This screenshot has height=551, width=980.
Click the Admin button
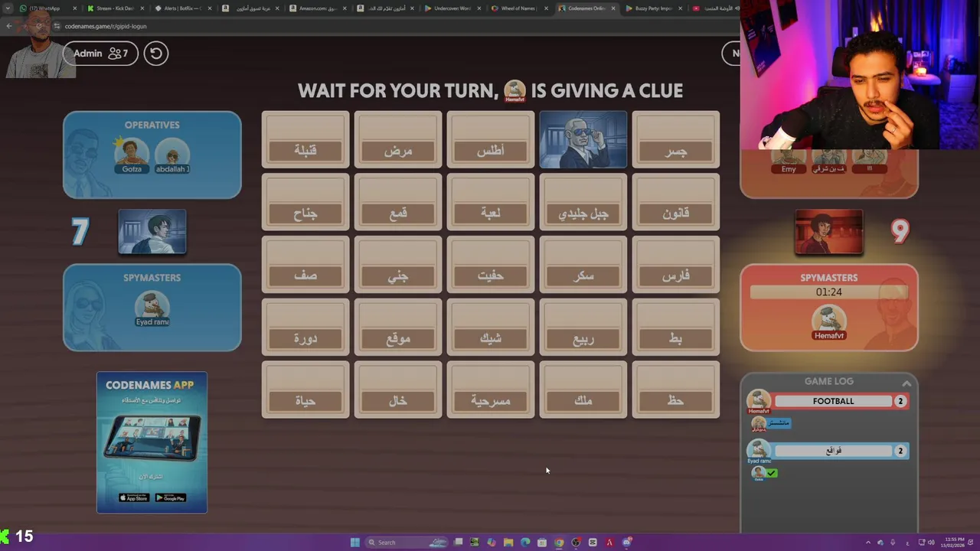click(100, 54)
